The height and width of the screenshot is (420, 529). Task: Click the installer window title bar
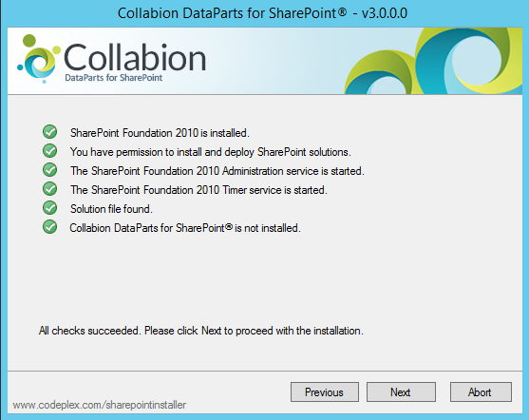[262, 13]
